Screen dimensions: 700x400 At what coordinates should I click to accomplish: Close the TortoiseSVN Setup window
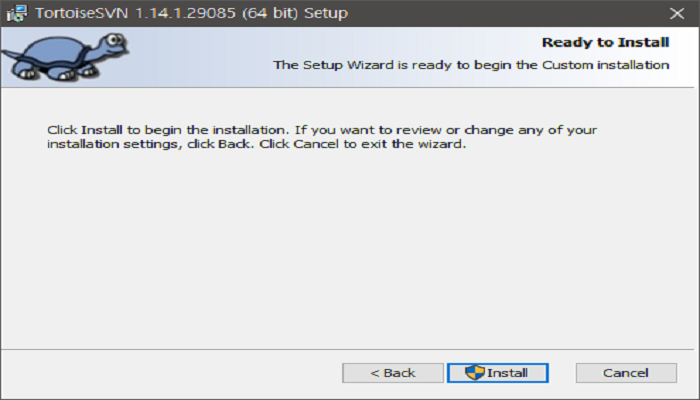(674, 14)
